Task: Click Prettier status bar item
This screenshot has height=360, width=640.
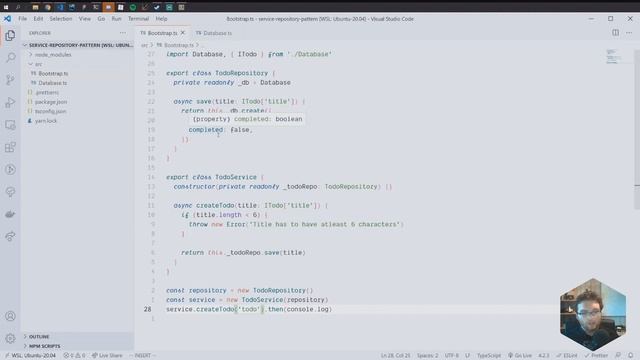Action: pyautogui.click(x=596, y=356)
